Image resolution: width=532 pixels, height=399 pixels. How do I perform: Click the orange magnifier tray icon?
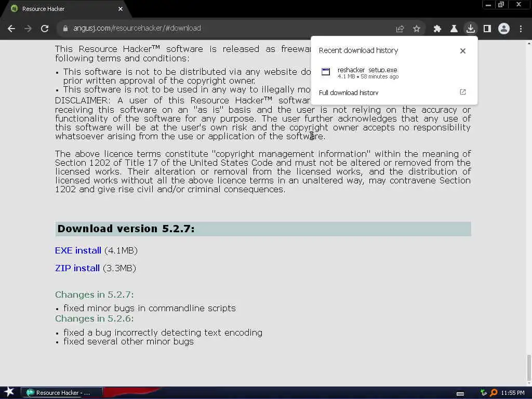(x=494, y=393)
